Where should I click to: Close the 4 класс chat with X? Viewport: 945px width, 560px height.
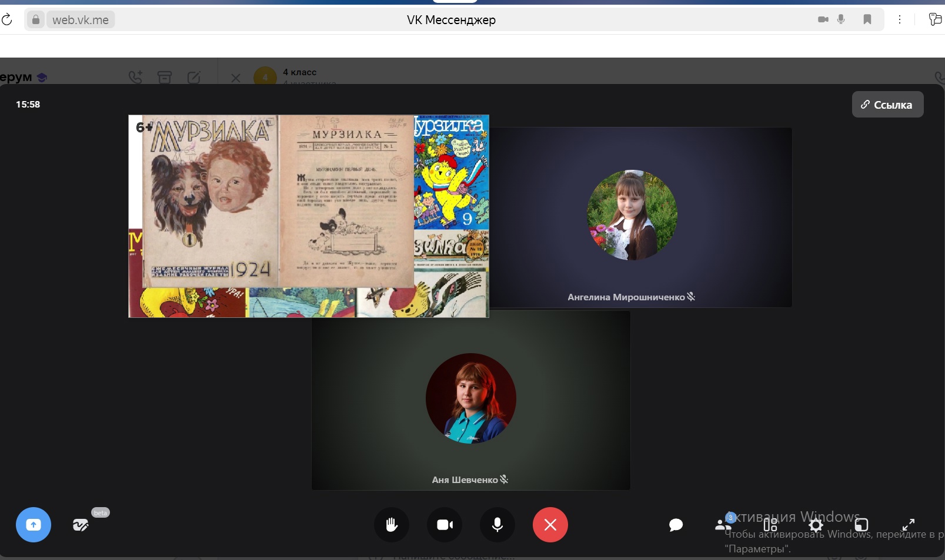click(x=235, y=78)
